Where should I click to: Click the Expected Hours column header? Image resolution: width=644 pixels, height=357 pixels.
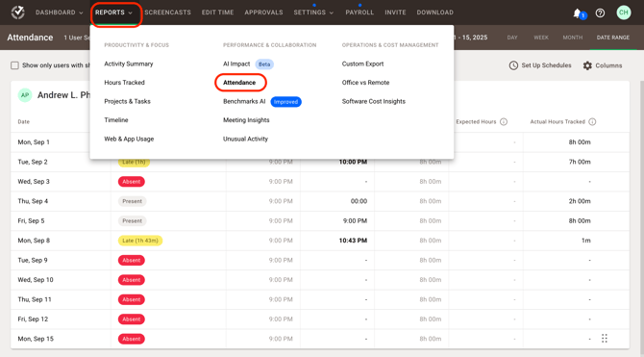476,122
